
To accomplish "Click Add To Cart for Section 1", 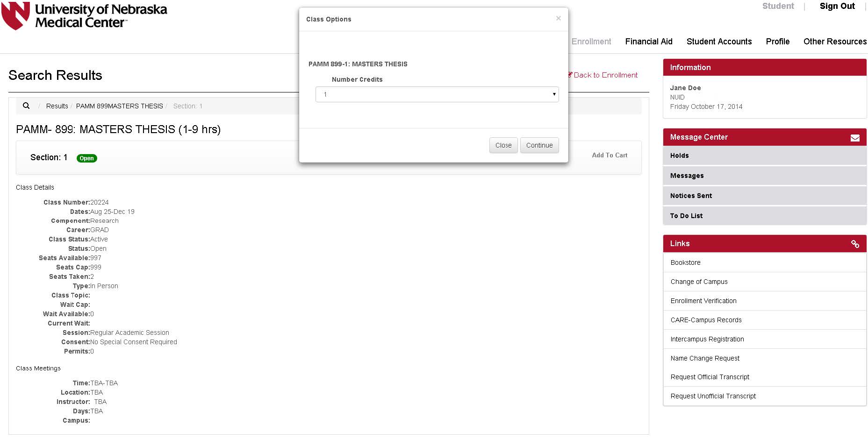I will (x=609, y=155).
